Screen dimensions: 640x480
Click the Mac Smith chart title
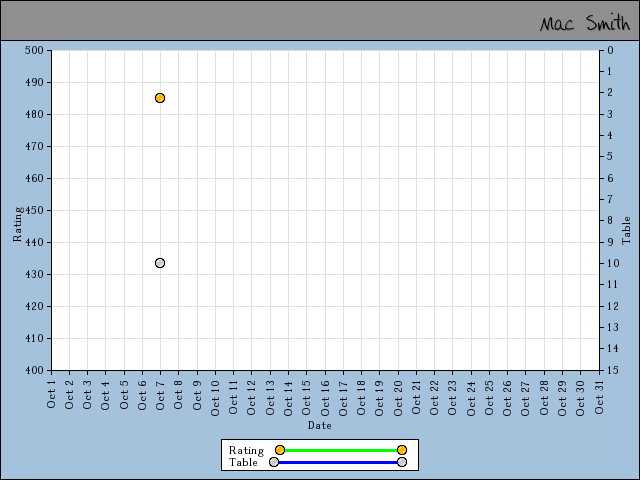tap(585, 22)
